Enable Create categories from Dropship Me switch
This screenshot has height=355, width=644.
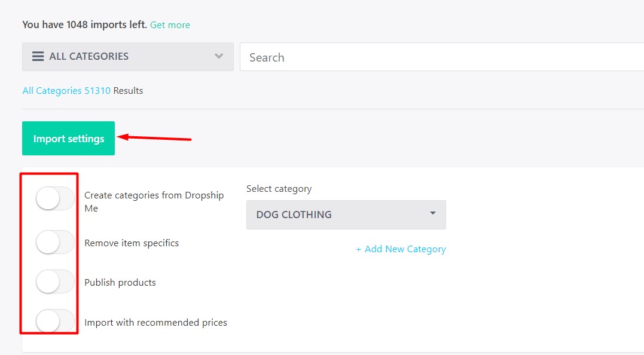click(x=55, y=198)
